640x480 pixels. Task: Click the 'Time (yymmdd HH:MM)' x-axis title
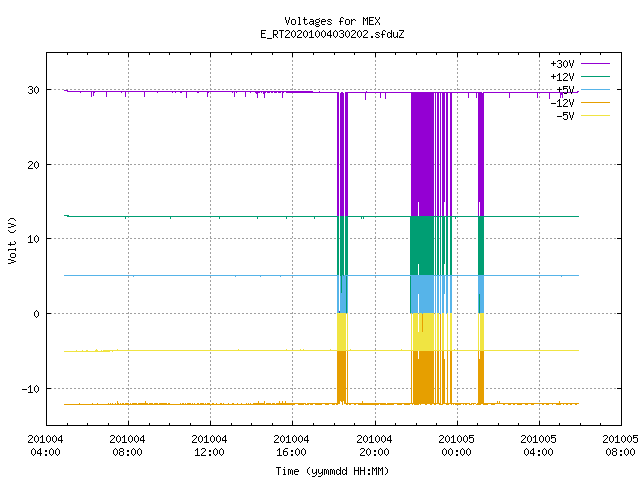(x=332, y=471)
